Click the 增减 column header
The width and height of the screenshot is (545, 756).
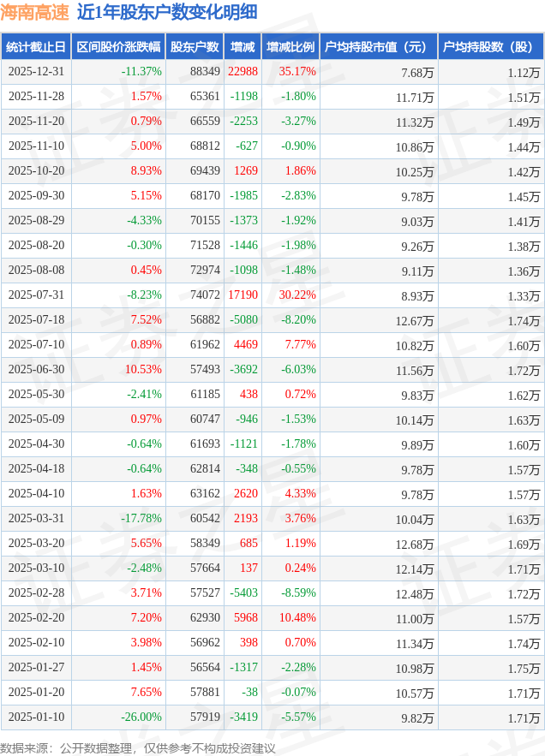pos(243,47)
